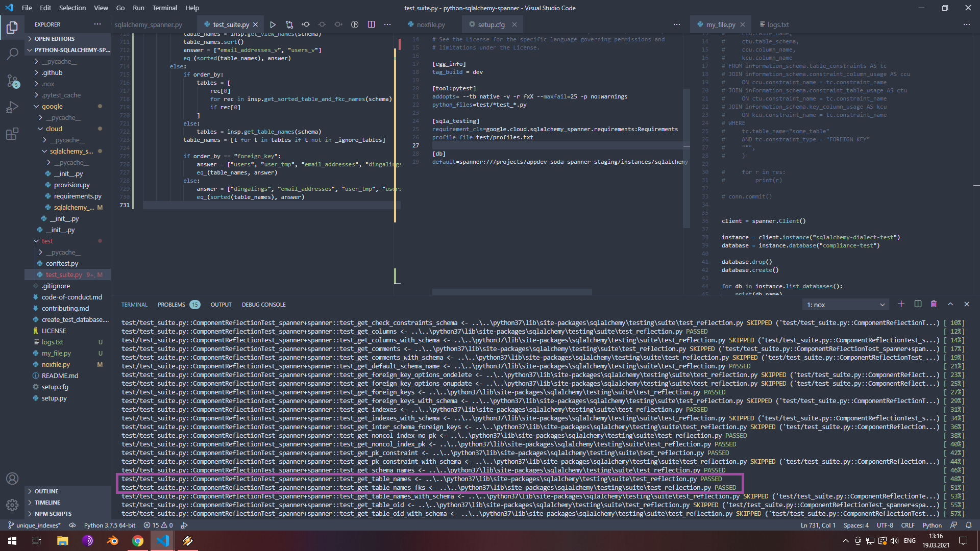Open Source Control view icon
This screenshot has height=551, width=980.
[12, 81]
